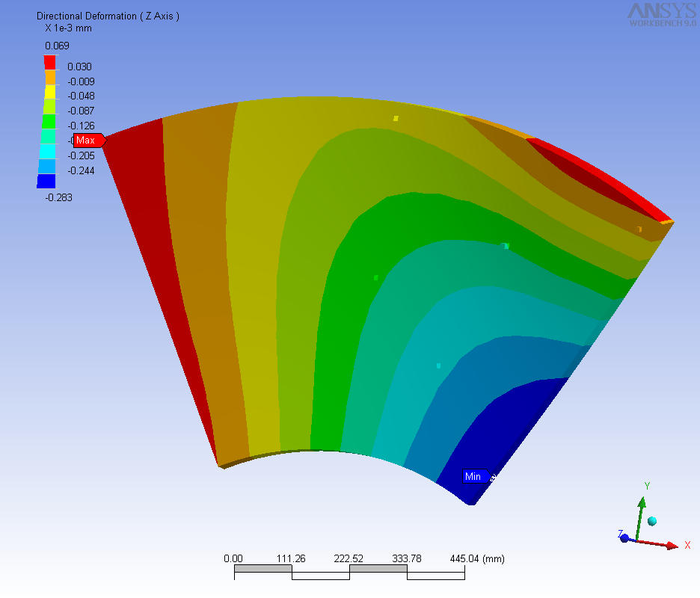Screen dimensions: 700x598
Task: Pick the yellow legend color band
Action: coord(49,91)
